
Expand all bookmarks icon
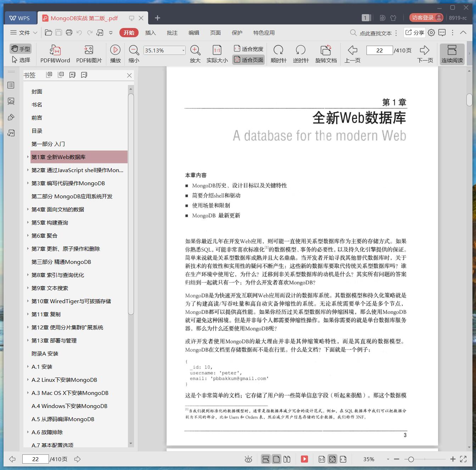[49, 75]
